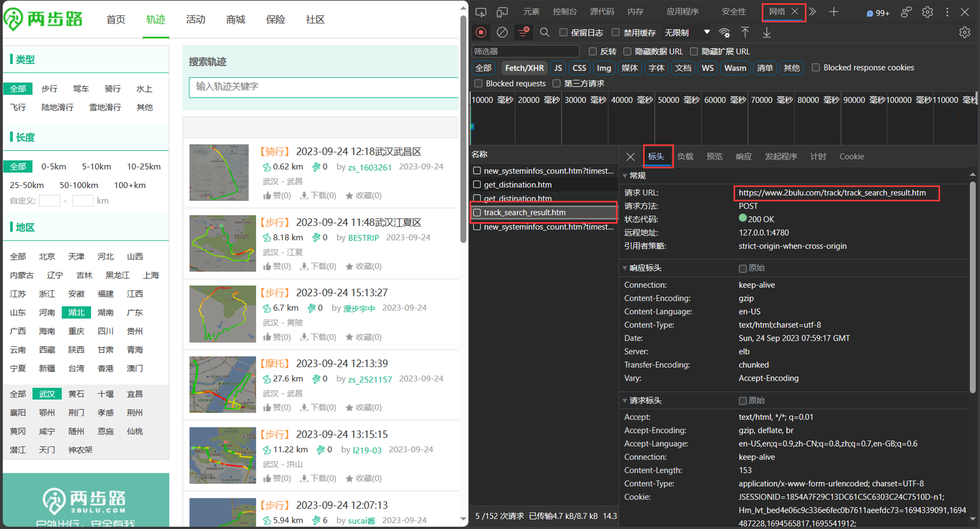Click the 30000 毫秒 timeline overview mark

click(x=584, y=100)
